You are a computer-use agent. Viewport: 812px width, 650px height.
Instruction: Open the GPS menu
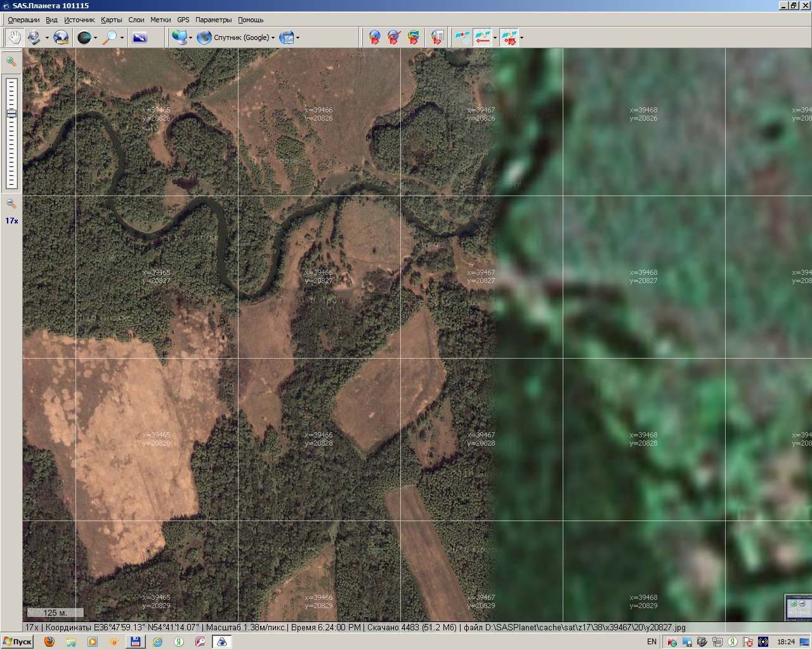(183, 20)
